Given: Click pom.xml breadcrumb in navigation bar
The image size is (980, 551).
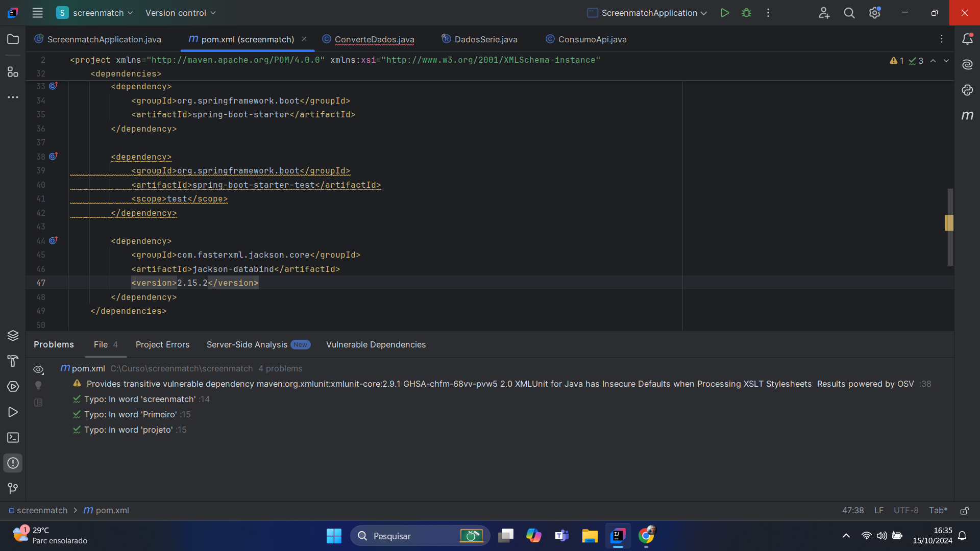Looking at the screenshot, I should point(106,511).
